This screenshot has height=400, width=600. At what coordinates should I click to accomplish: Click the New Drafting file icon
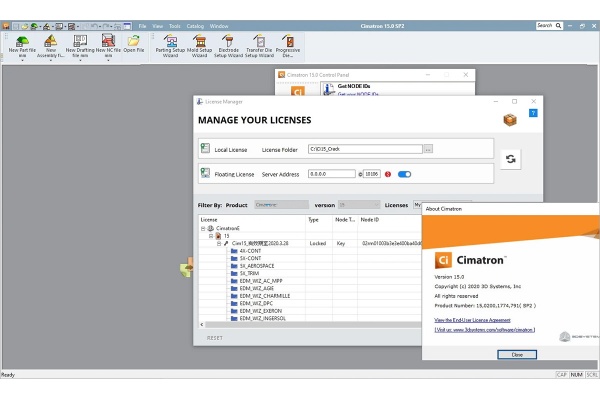point(80,41)
